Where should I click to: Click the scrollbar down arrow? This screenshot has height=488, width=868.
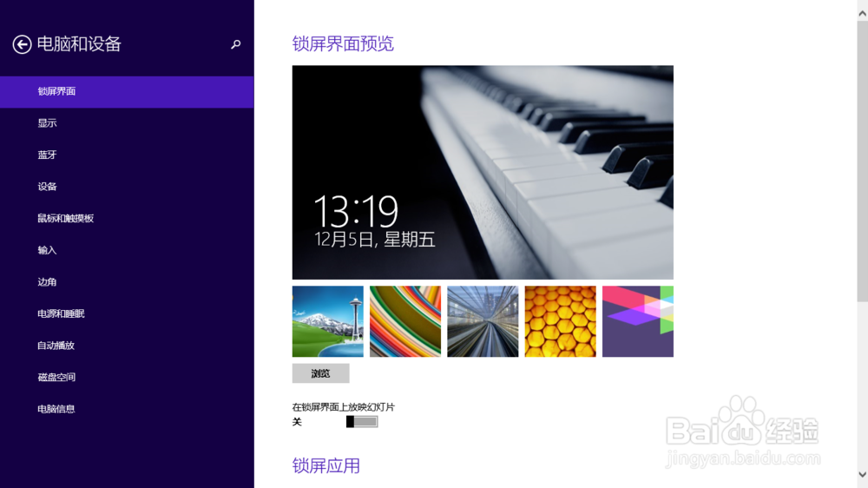click(863, 474)
